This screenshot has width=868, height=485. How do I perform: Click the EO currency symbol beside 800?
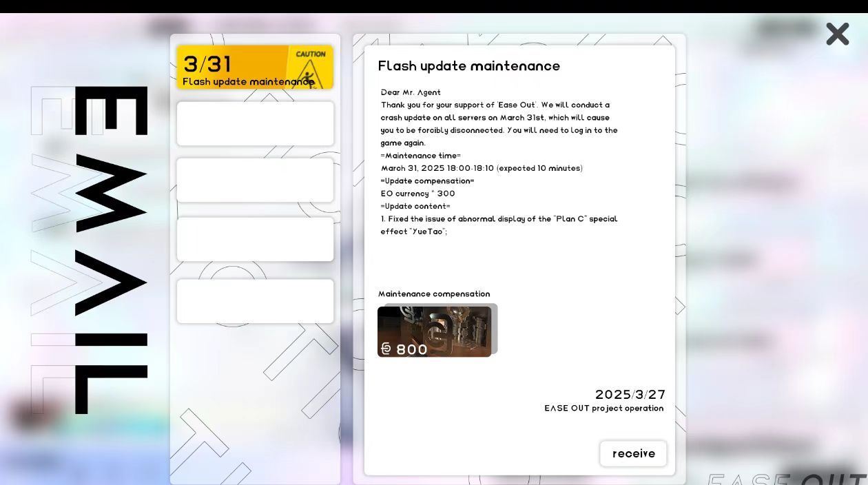[386, 349]
